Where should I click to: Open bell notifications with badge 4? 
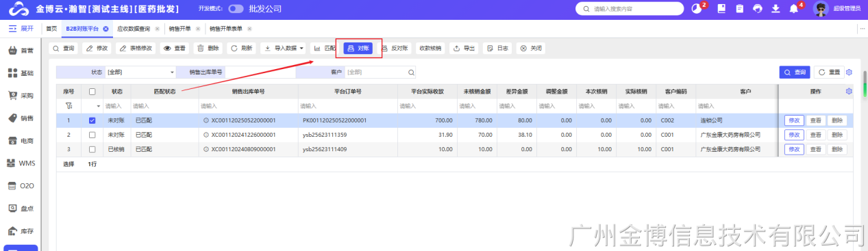pyautogui.click(x=794, y=8)
